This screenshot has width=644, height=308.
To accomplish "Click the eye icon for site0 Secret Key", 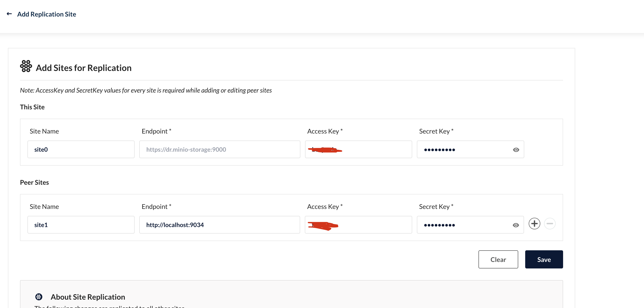I will (516, 150).
